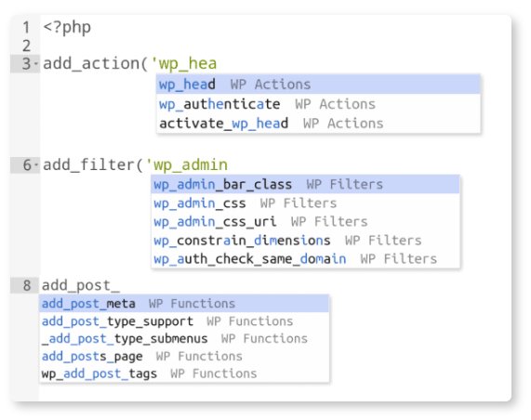The width and height of the screenshot is (531, 420).
Task: Place cursor after add_post_ text
Action: 121,285
